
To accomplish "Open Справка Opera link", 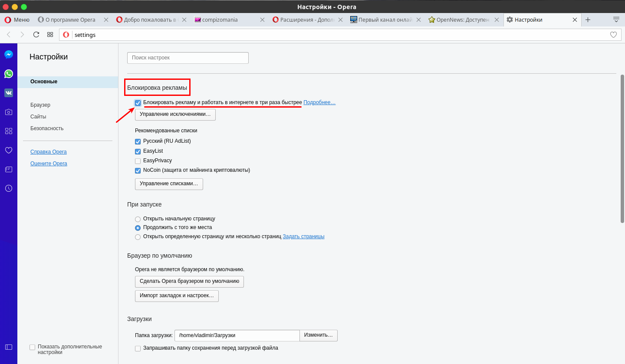I will click(49, 152).
